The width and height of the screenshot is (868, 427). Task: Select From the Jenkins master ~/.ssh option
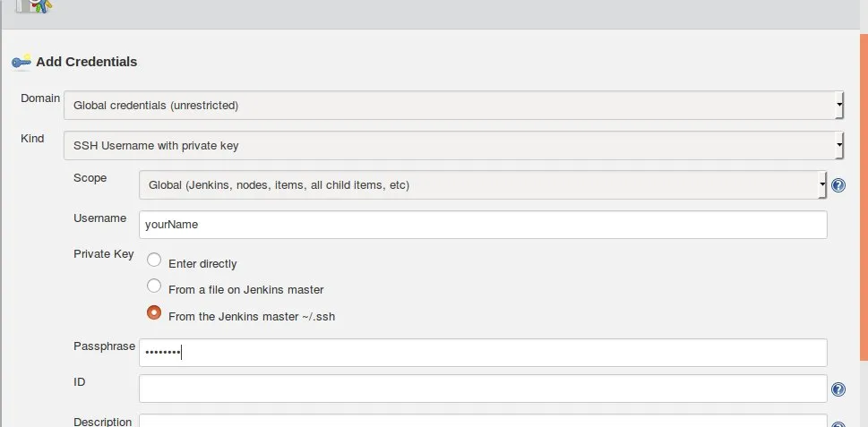click(x=154, y=313)
